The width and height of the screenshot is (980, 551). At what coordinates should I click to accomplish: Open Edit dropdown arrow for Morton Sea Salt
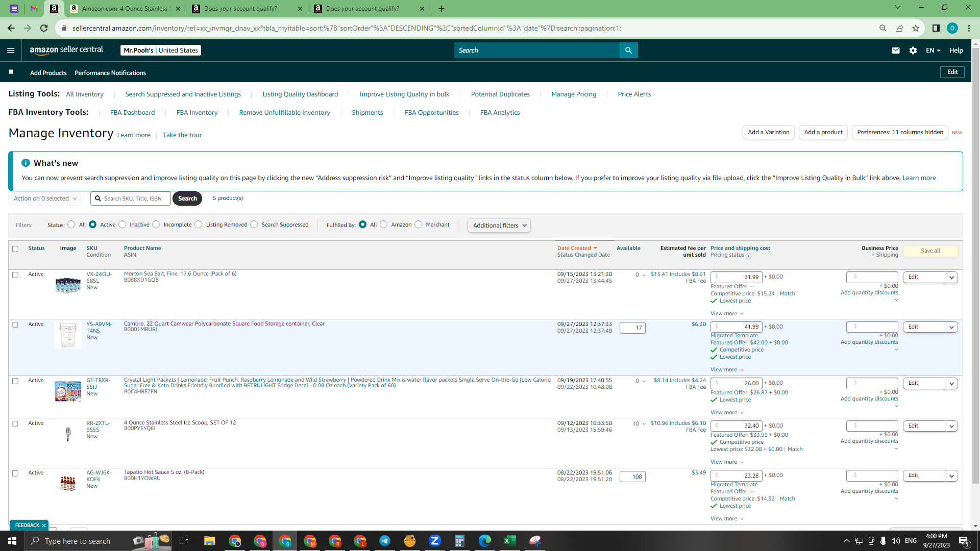pos(951,278)
